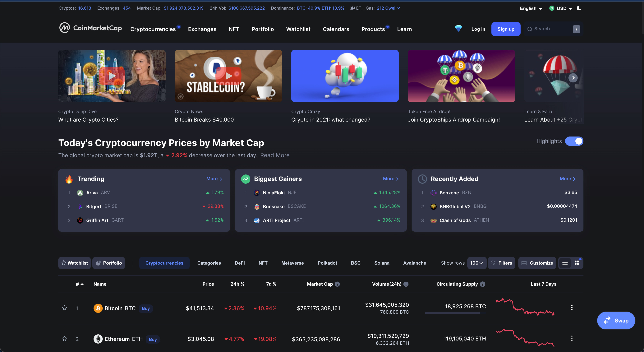Toggle dark mode with moon icon

[x=579, y=8]
